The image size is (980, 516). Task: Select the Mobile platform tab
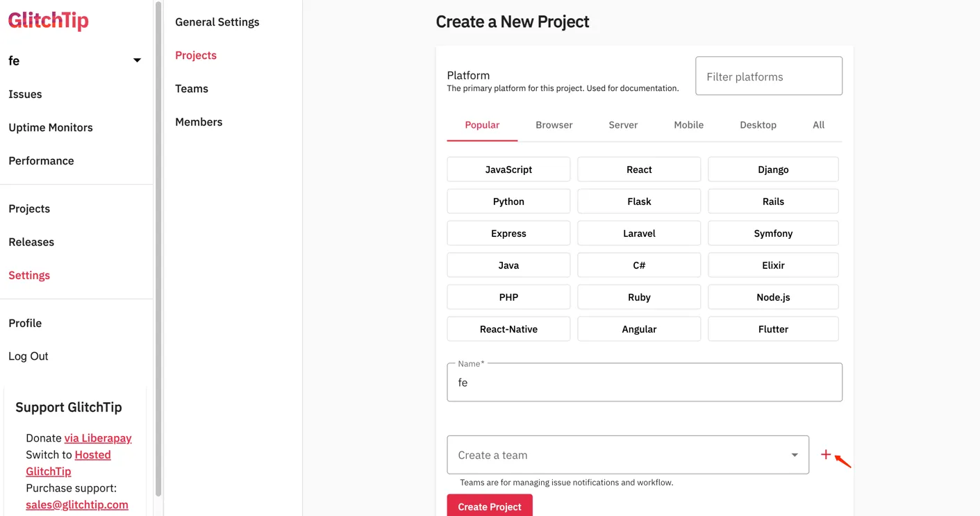click(x=688, y=125)
